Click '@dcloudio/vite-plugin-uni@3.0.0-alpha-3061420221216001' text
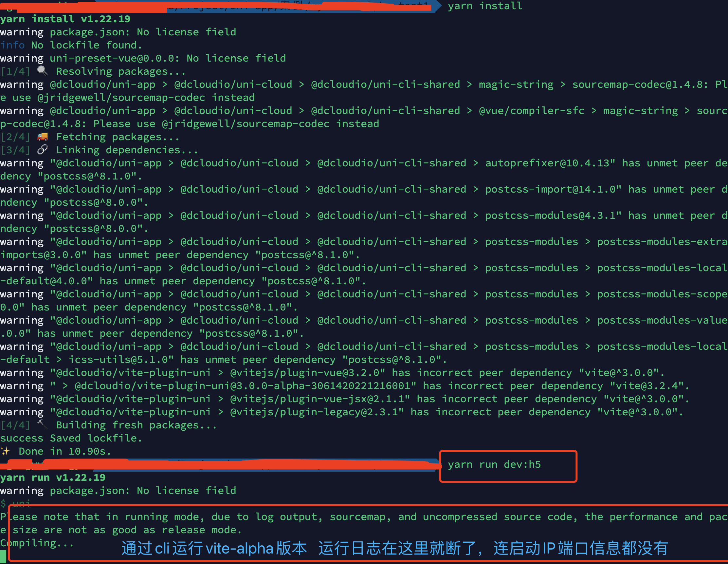The image size is (728, 564). pyautogui.click(x=242, y=386)
